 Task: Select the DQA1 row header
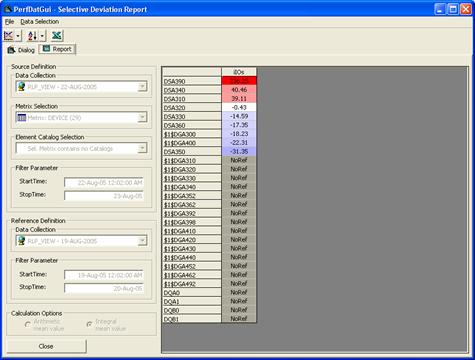(192, 302)
